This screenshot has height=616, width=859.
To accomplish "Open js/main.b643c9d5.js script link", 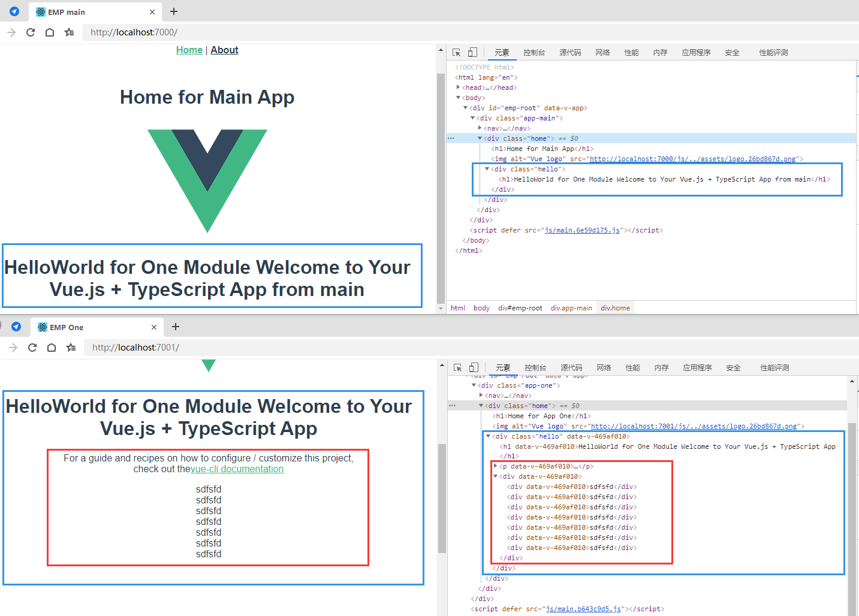I will 583,609.
